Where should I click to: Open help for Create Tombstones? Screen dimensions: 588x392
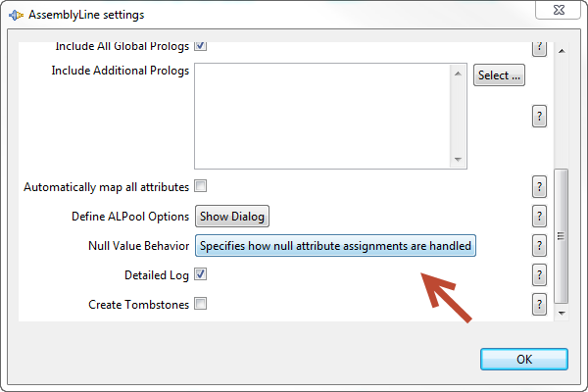point(539,304)
